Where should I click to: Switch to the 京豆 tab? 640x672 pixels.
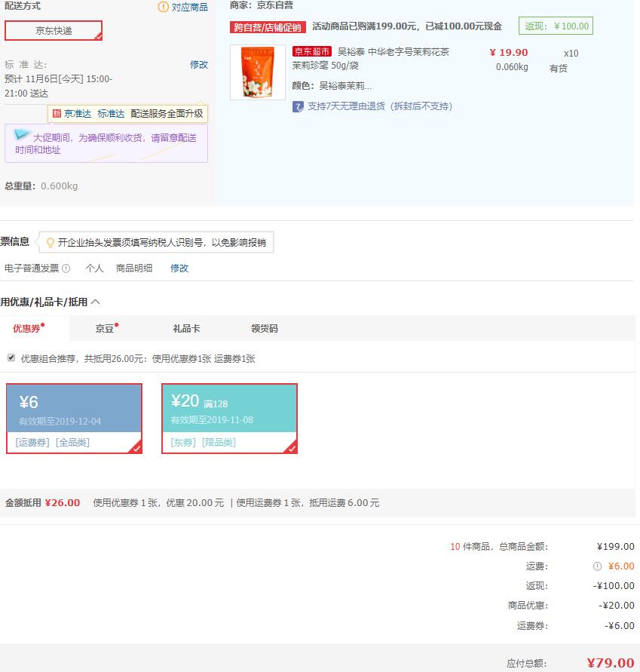[106, 328]
